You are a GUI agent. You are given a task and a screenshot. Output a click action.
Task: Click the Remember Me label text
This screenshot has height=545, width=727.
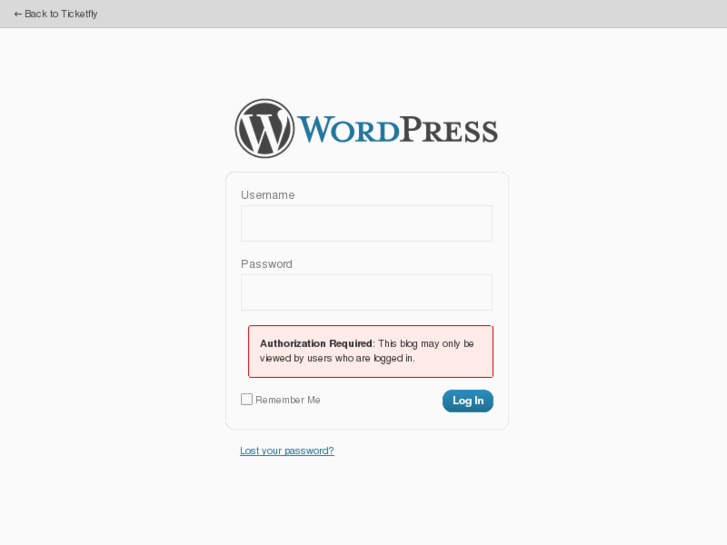pos(288,400)
